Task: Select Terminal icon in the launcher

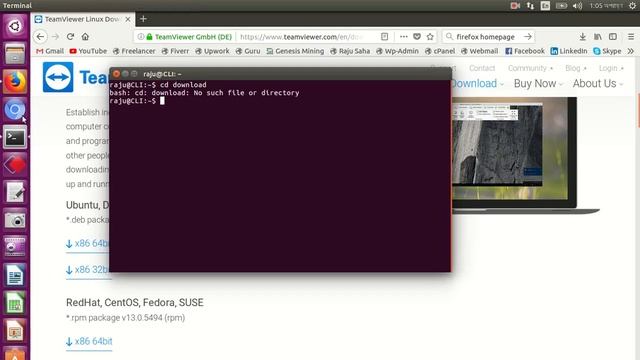Action: 15,137
